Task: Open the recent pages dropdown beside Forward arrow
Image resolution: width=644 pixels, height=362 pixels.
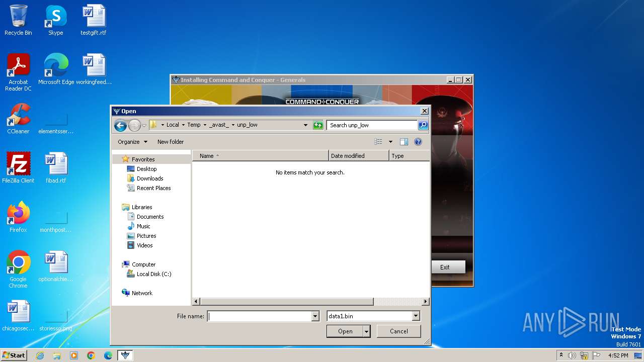Action: point(144,125)
